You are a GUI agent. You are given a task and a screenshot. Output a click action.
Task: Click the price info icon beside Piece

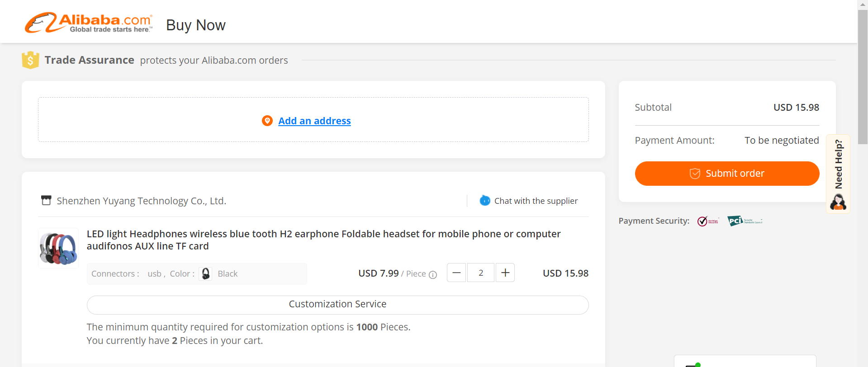click(433, 274)
